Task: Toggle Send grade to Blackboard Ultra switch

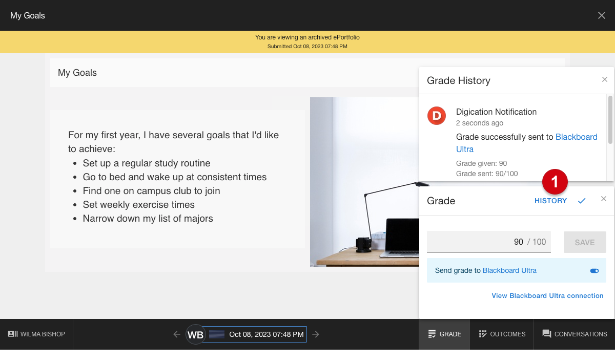Action: (x=594, y=271)
